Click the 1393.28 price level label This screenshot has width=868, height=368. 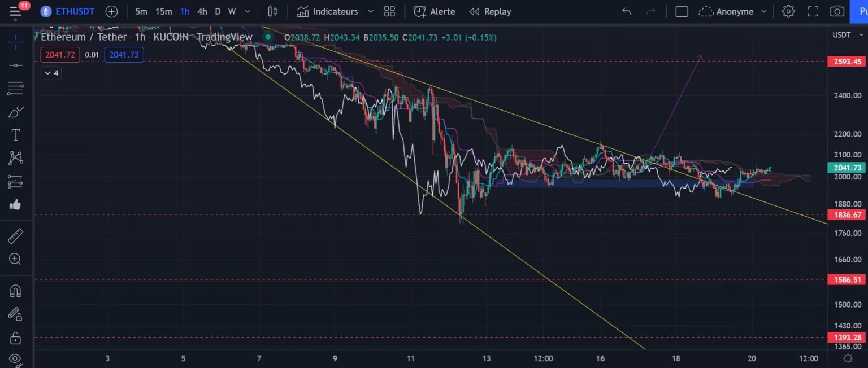click(x=846, y=338)
